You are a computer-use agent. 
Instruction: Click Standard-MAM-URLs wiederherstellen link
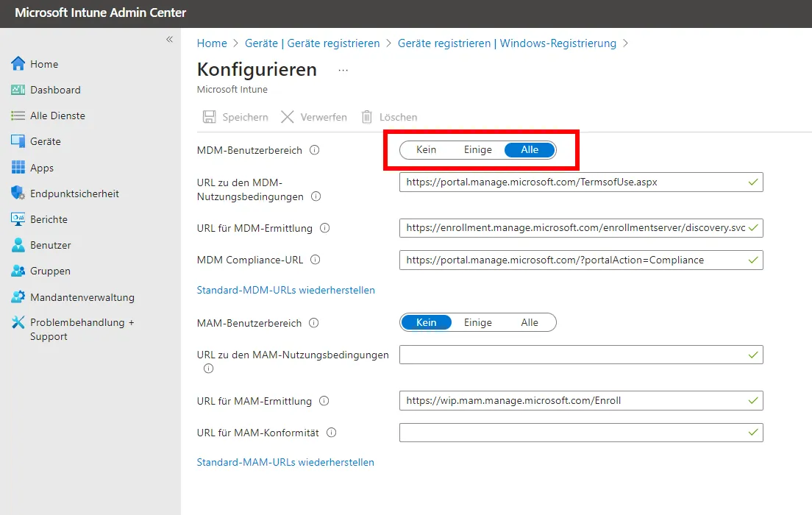[285, 463]
